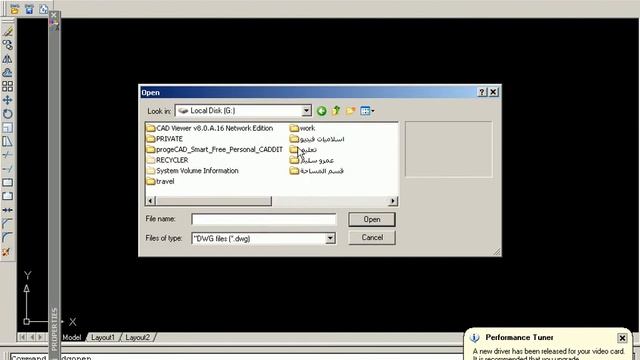Select the Trim tool

coord(7,155)
